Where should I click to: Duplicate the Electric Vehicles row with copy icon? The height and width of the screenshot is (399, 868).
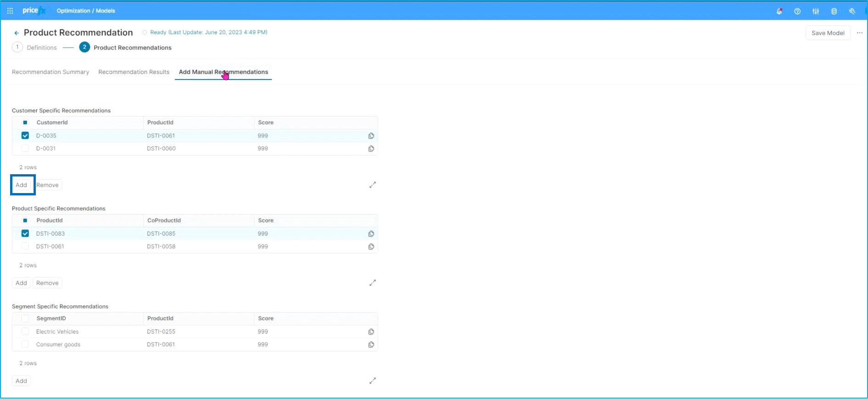tap(371, 331)
